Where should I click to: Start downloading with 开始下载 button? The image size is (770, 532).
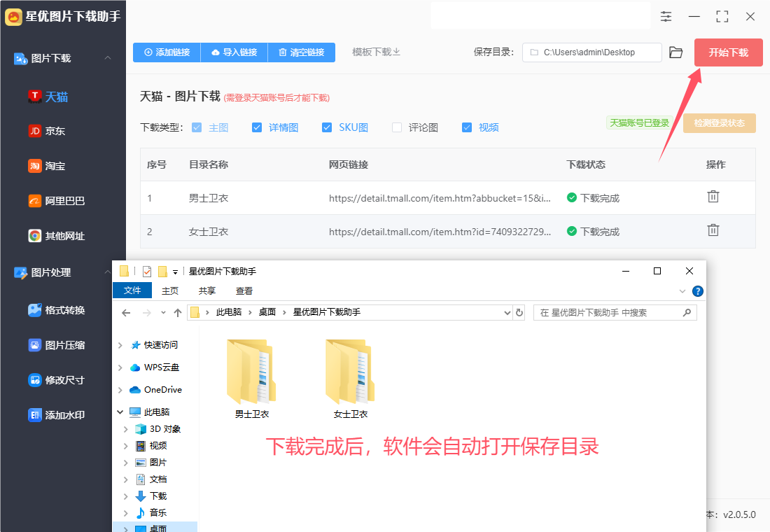pos(728,52)
